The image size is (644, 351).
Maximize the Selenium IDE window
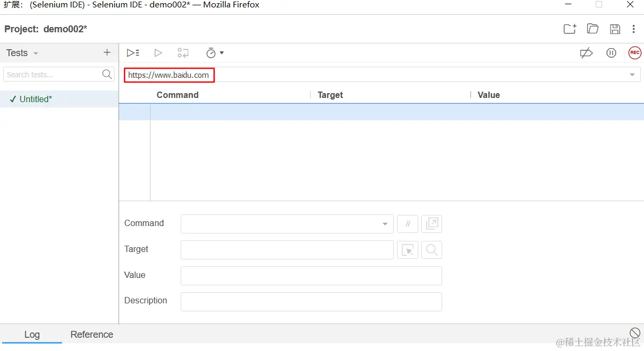pos(599,5)
